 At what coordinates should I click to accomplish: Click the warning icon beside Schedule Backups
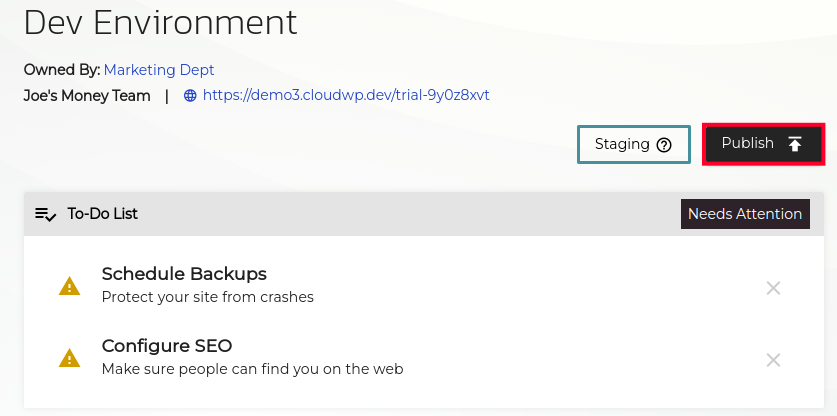[69, 287]
